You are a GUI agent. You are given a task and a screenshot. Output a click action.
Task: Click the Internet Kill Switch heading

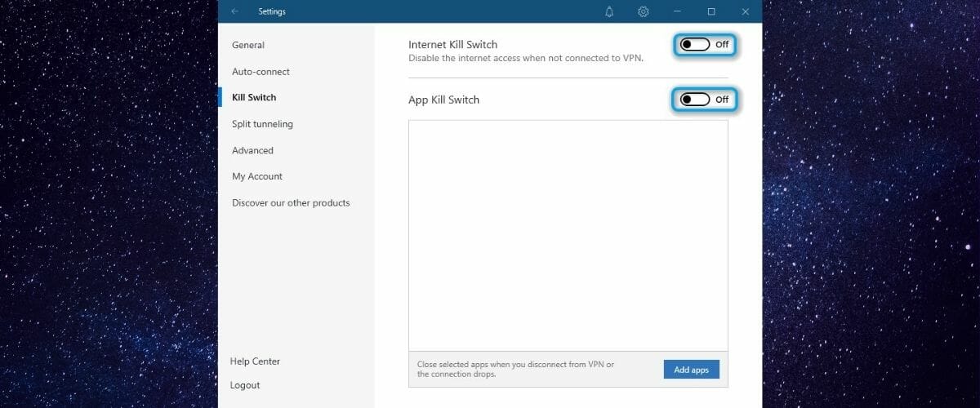452,45
